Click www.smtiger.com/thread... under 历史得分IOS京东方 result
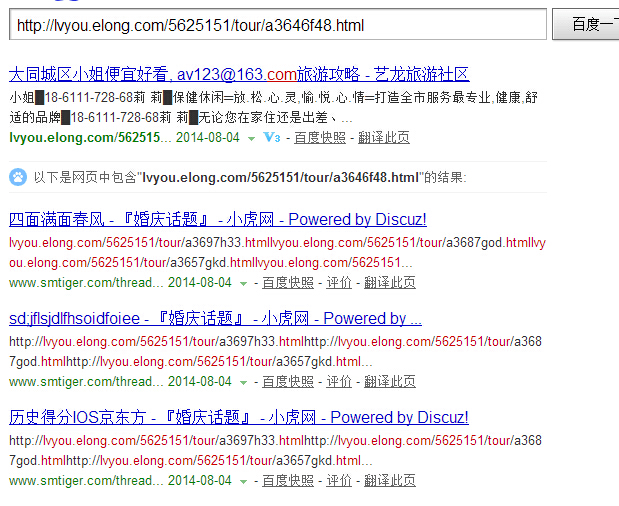 (86, 481)
